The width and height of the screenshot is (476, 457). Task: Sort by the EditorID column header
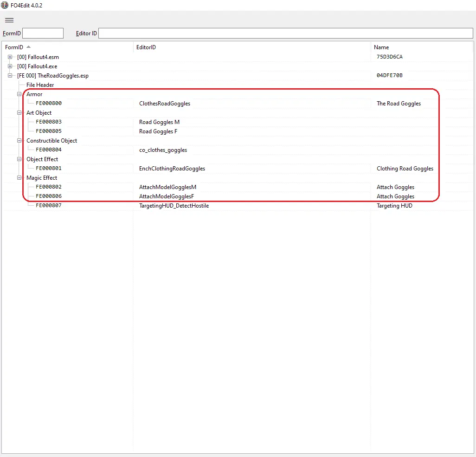[252, 47]
